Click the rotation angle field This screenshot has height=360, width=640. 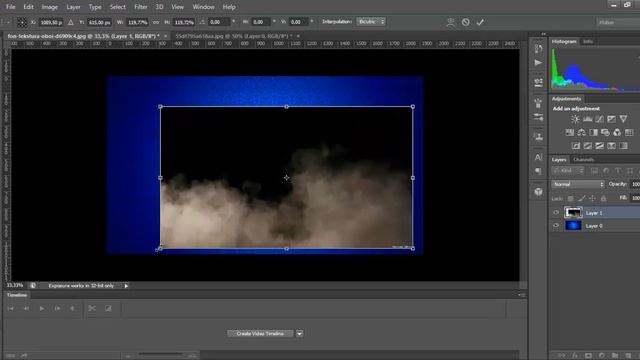click(x=219, y=22)
